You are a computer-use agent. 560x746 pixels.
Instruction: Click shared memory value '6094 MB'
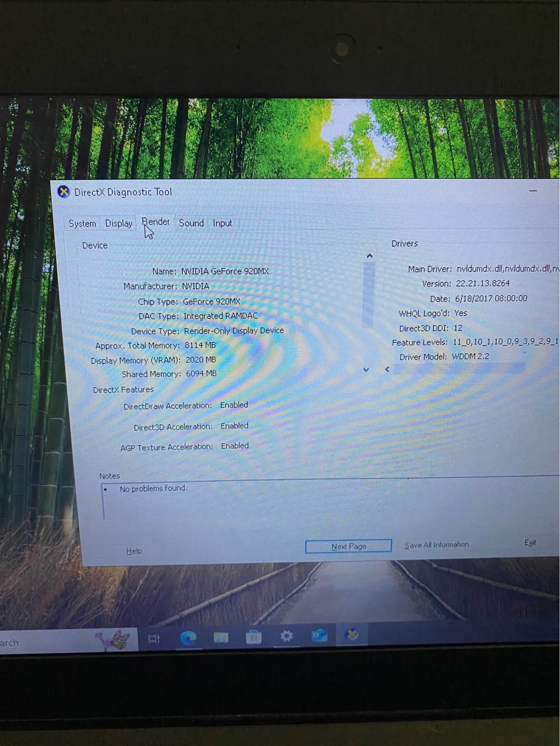pos(201,374)
